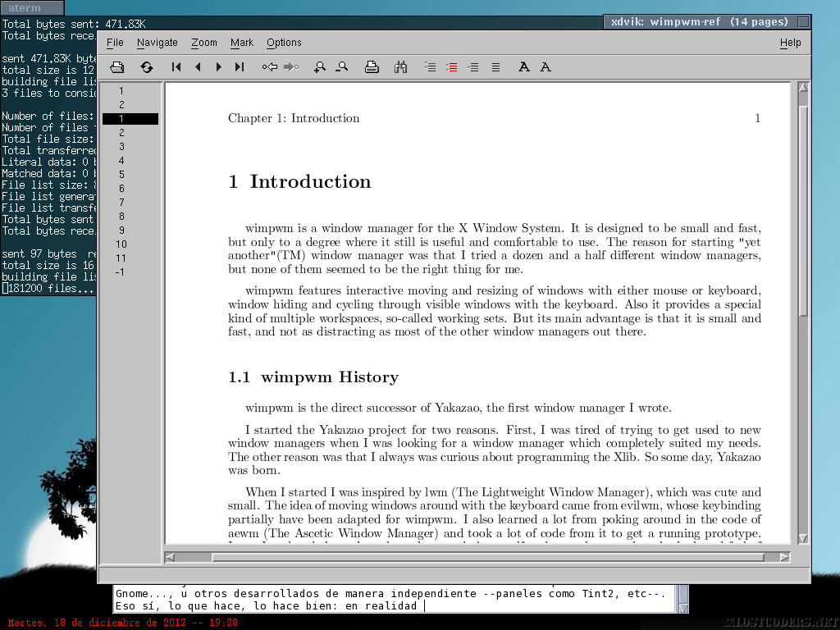Screen dimensions: 840x630
Task: Click the back hyperlink arrow icon
Action: pyautogui.click(x=269, y=67)
